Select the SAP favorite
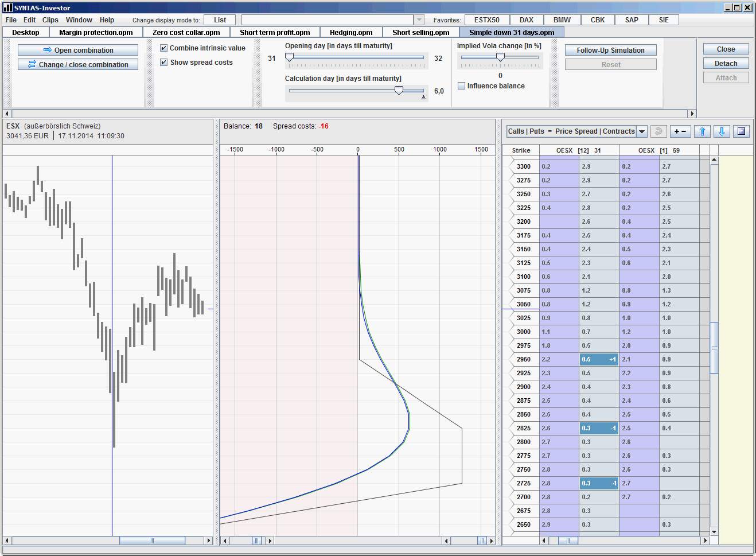This screenshot has height=556, width=756. click(x=632, y=20)
